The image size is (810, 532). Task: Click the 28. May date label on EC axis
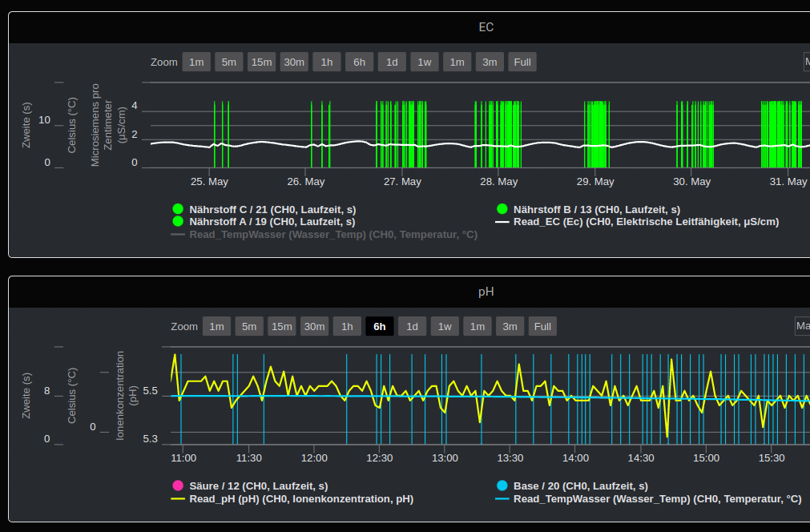[x=498, y=182]
